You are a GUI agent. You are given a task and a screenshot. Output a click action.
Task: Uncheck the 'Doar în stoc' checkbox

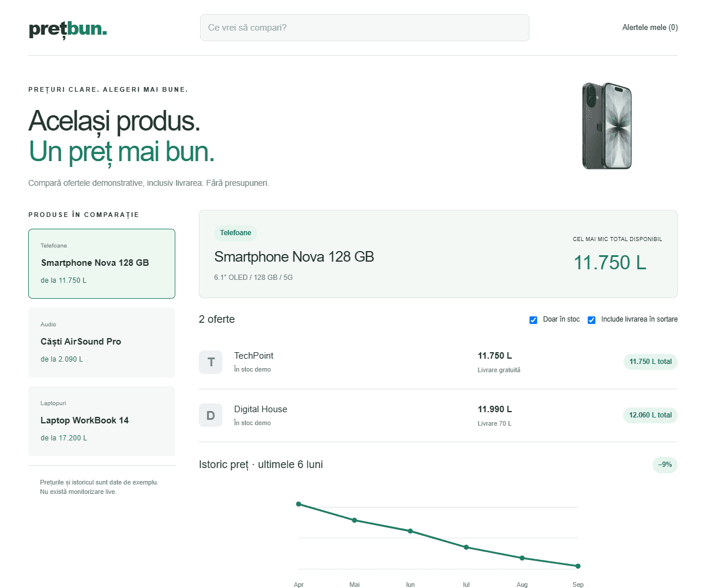pyautogui.click(x=533, y=320)
